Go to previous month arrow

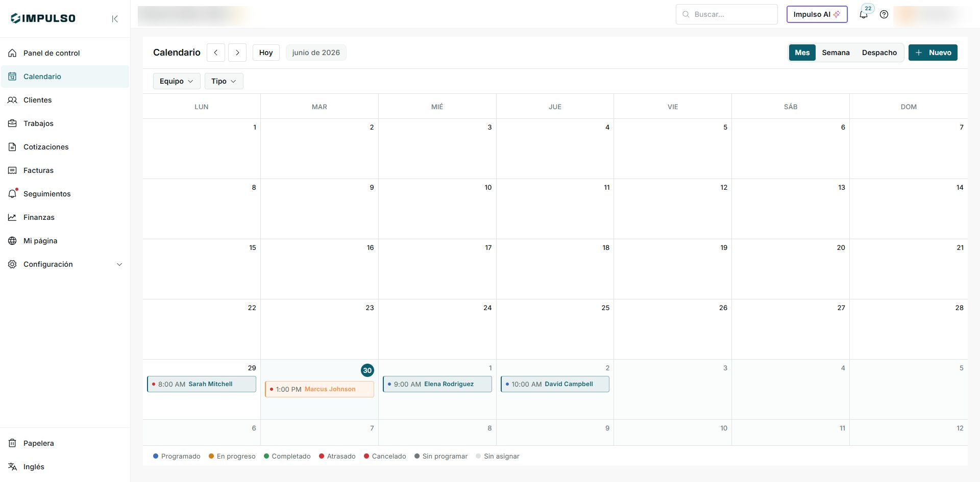coord(216,53)
